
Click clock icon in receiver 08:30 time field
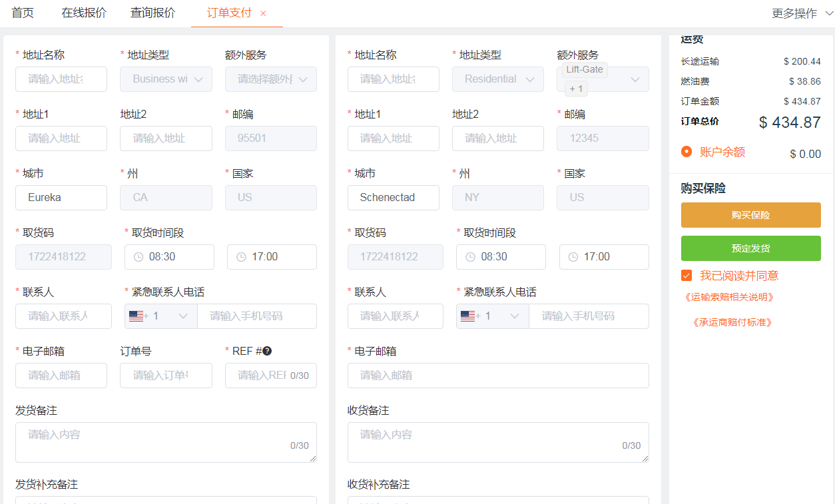tap(470, 257)
